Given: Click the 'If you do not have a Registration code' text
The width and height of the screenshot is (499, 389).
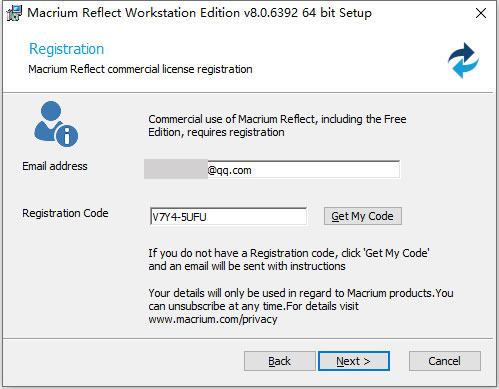Looking at the screenshot, I should (289, 260).
